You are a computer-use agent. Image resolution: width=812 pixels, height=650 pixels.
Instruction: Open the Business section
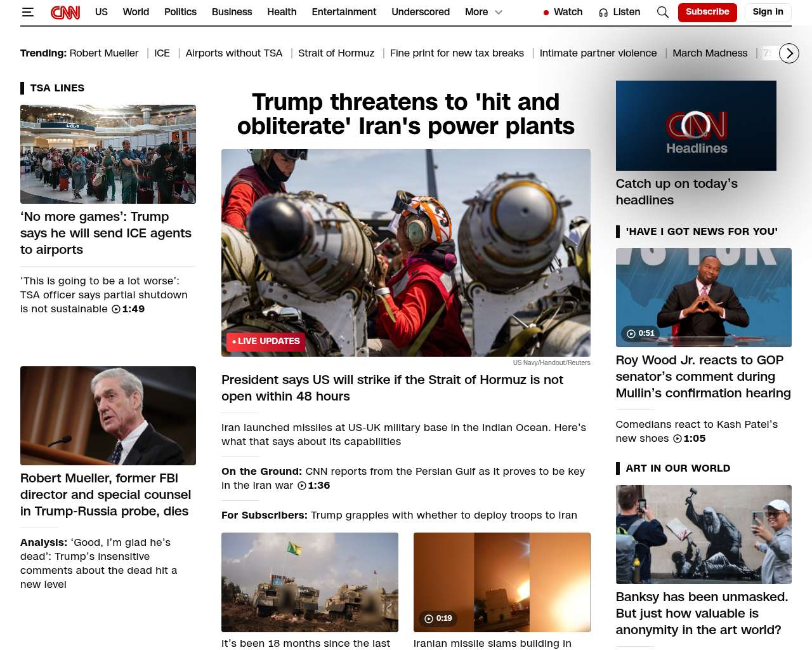[232, 12]
